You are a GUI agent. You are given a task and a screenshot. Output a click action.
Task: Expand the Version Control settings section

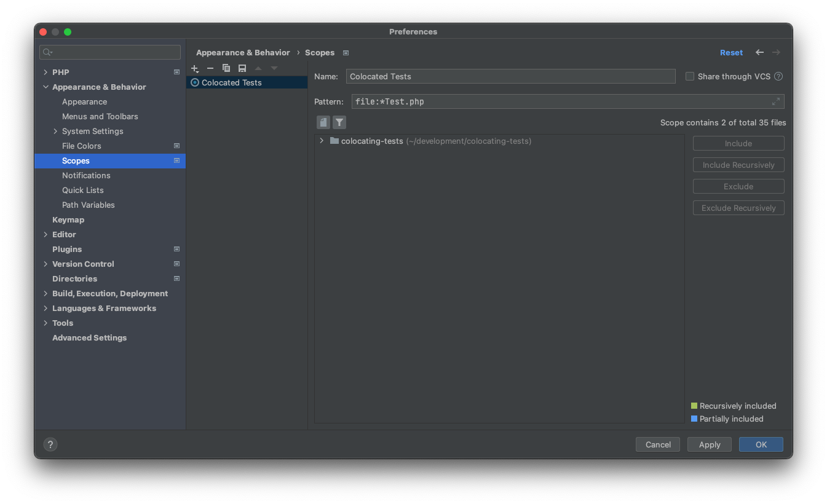click(x=46, y=264)
